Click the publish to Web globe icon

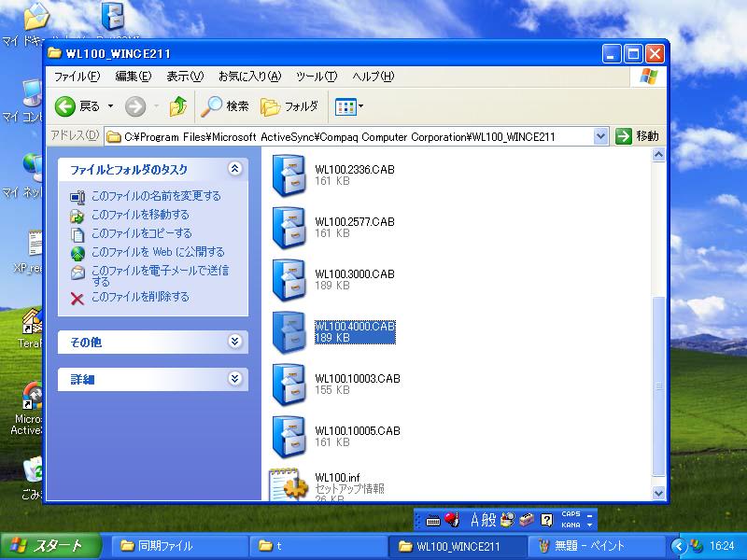pos(78,253)
